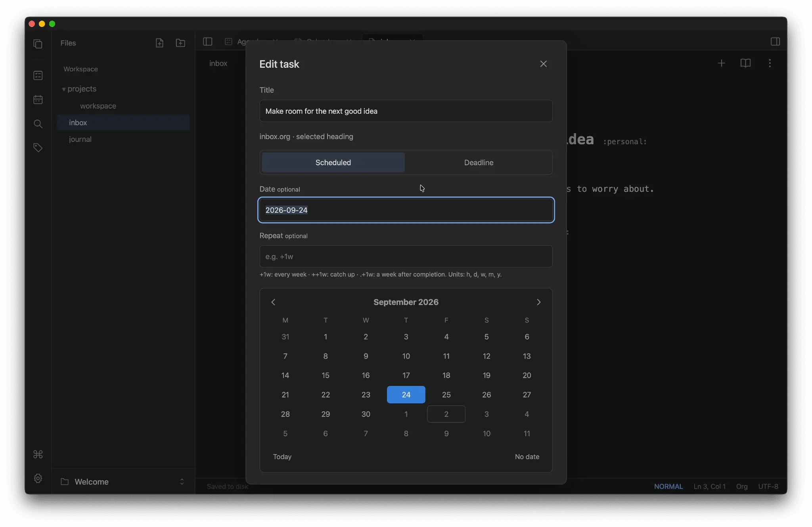Click the Repeat input field

coord(406,256)
